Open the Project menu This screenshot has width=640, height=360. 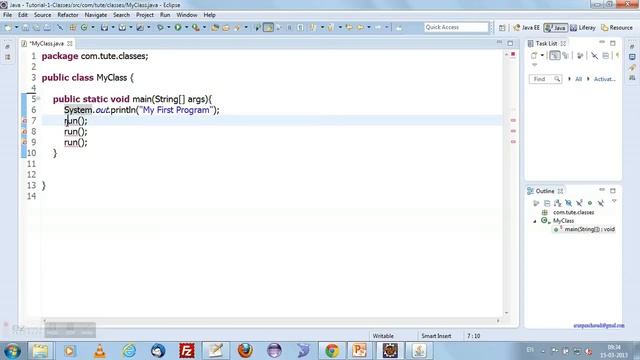pyautogui.click(x=145, y=15)
